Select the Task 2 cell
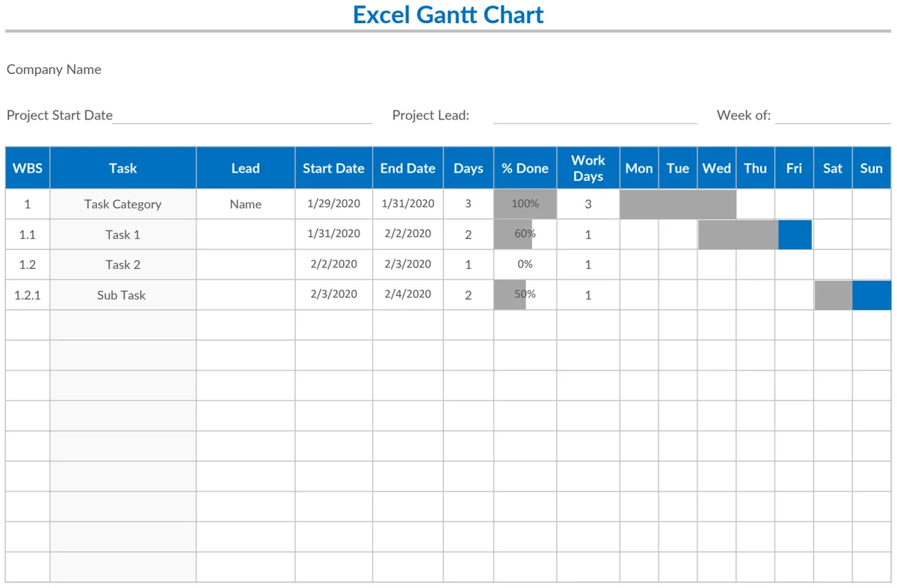The image size is (897, 588). click(123, 264)
